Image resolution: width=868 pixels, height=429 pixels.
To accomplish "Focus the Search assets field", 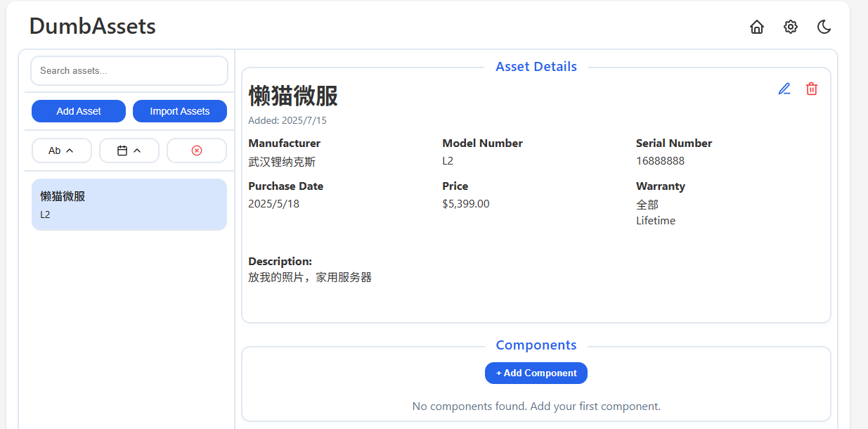I will coord(129,70).
